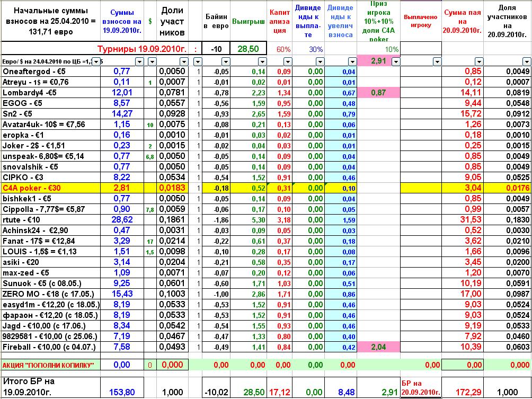Select header cell Начальные суммы взносов на 25.04.2010
This screenshot has height=399, width=532.
(x=51, y=21)
